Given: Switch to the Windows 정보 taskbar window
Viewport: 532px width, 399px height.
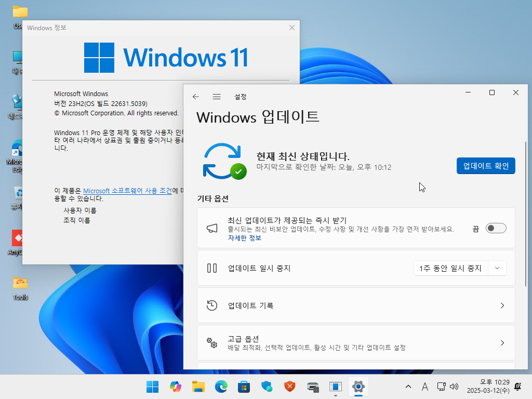Looking at the screenshot, I should [x=336, y=387].
